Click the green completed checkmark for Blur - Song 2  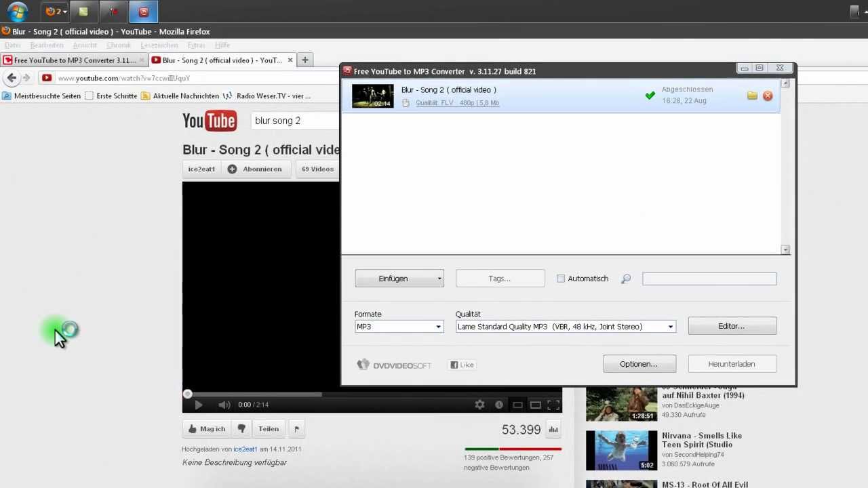click(x=650, y=96)
